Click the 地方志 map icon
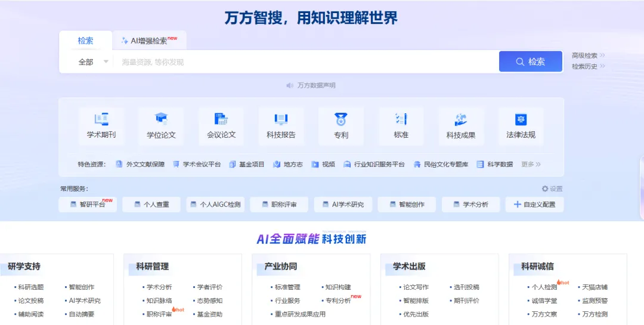Viewport: 644px width, 325px height. [277, 165]
